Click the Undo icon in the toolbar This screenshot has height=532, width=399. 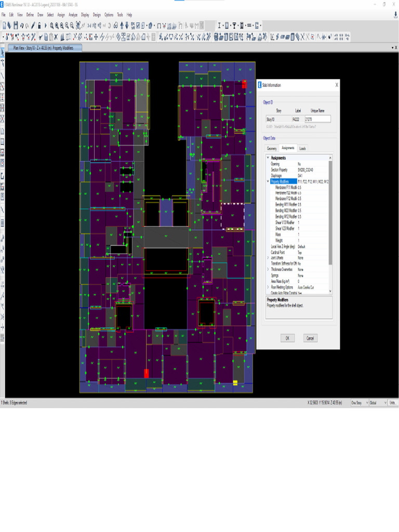pyautogui.click(x=21, y=25)
